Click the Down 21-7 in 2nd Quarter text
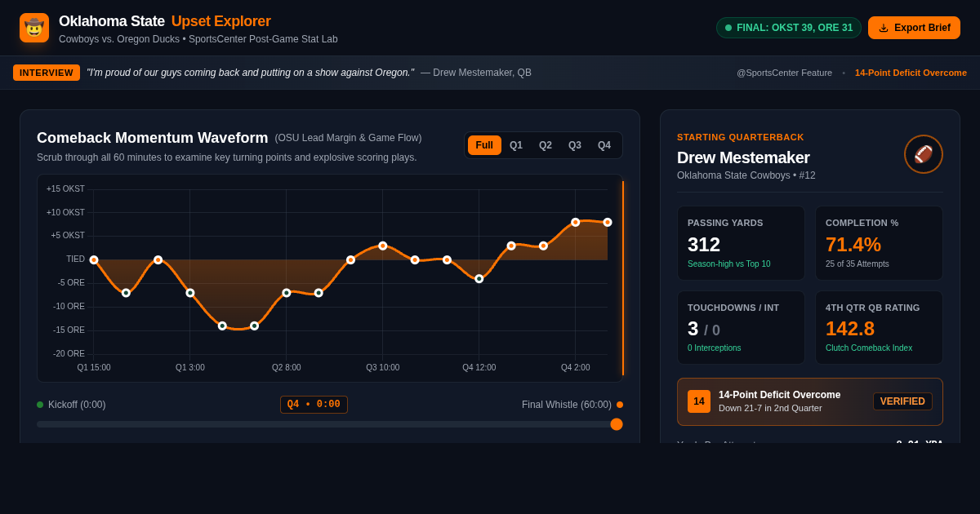 pyautogui.click(x=770, y=409)
